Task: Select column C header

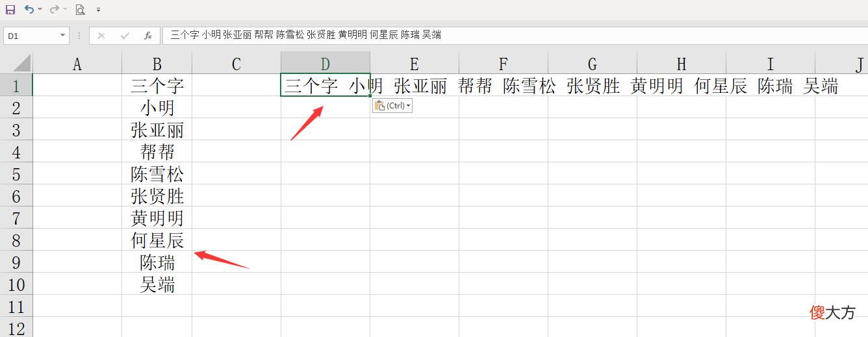Action: [x=236, y=64]
